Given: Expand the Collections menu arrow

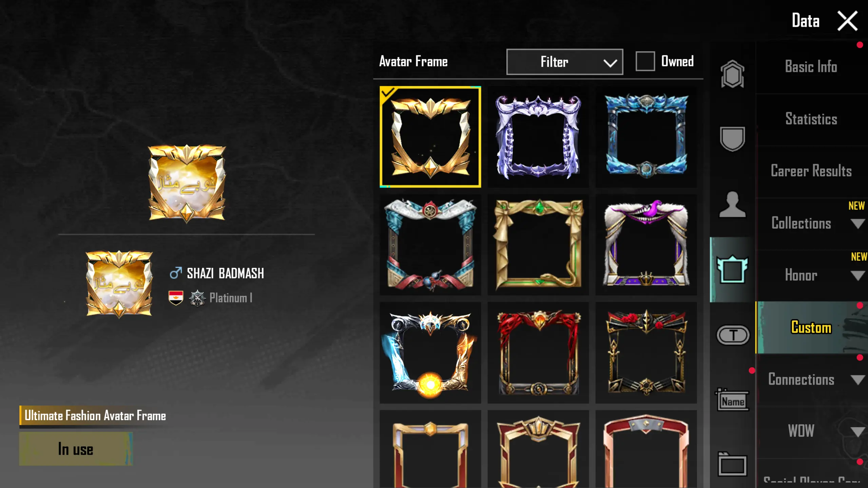Looking at the screenshot, I should [x=858, y=223].
